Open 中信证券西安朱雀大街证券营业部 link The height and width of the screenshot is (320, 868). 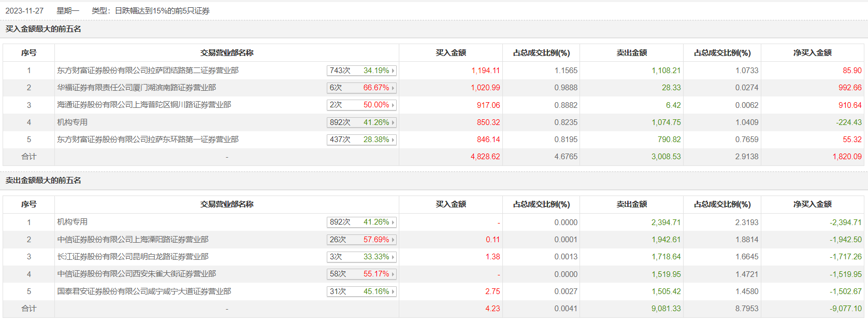tap(136, 274)
